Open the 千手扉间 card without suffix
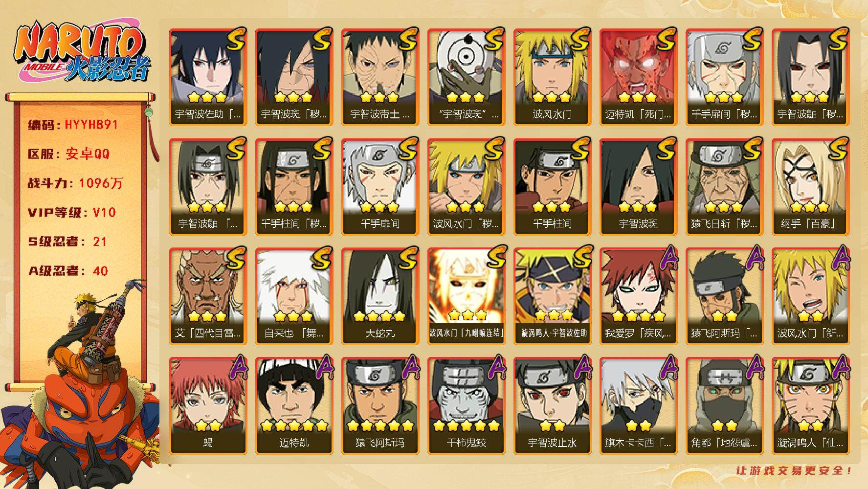The width and height of the screenshot is (868, 489). tap(380, 187)
